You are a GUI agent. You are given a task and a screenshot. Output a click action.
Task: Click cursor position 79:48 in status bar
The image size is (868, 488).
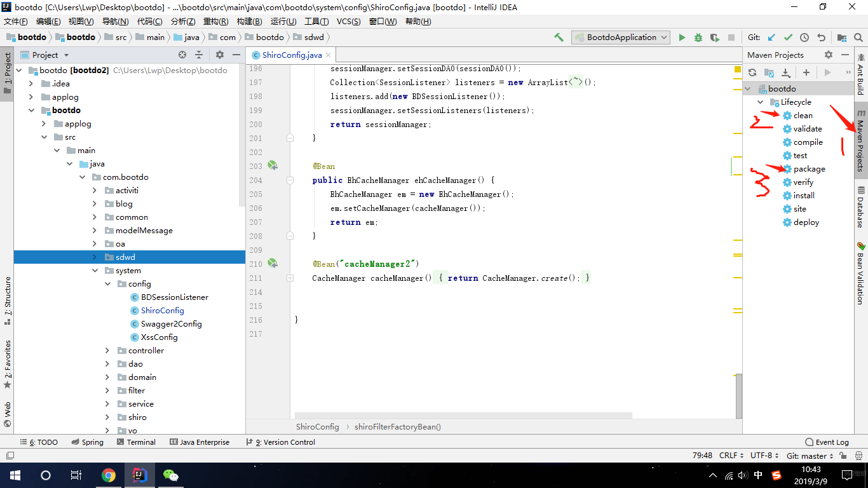coord(702,456)
